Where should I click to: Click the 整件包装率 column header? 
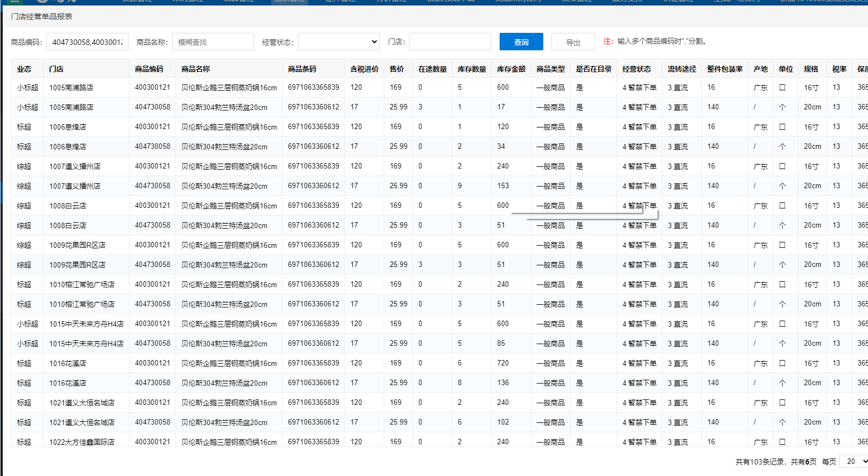724,69
